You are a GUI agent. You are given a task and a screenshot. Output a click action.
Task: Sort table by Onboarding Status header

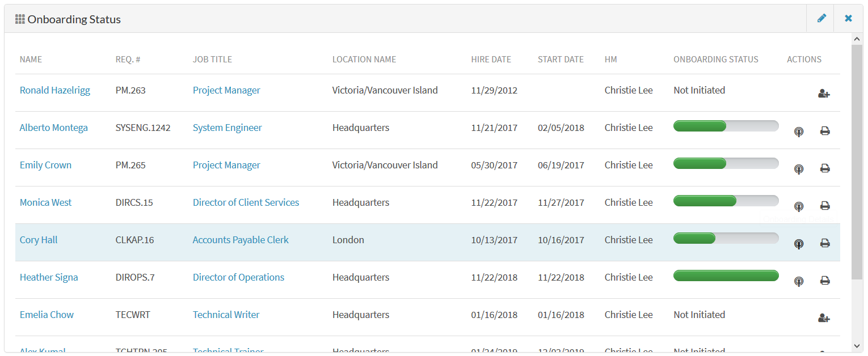point(715,59)
